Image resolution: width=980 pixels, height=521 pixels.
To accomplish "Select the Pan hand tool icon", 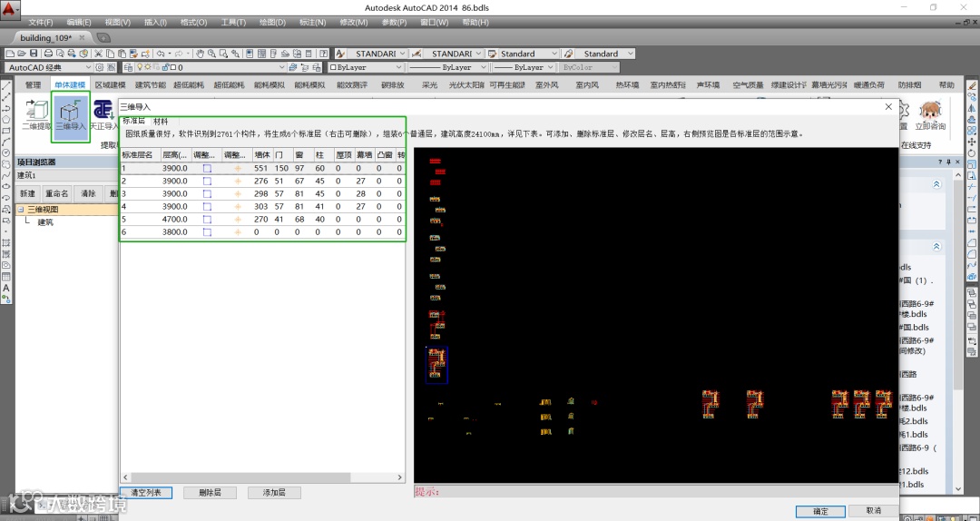I will coord(200,54).
